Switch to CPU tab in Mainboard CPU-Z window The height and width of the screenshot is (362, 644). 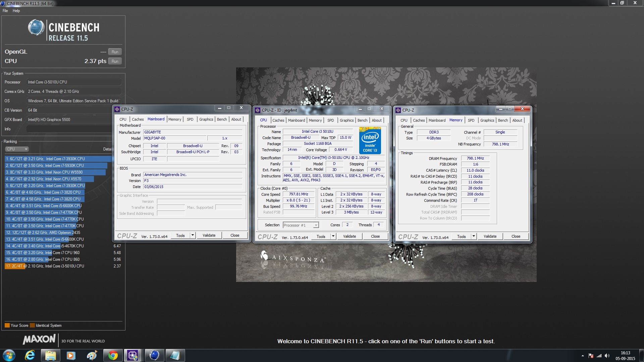click(x=123, y=119)
